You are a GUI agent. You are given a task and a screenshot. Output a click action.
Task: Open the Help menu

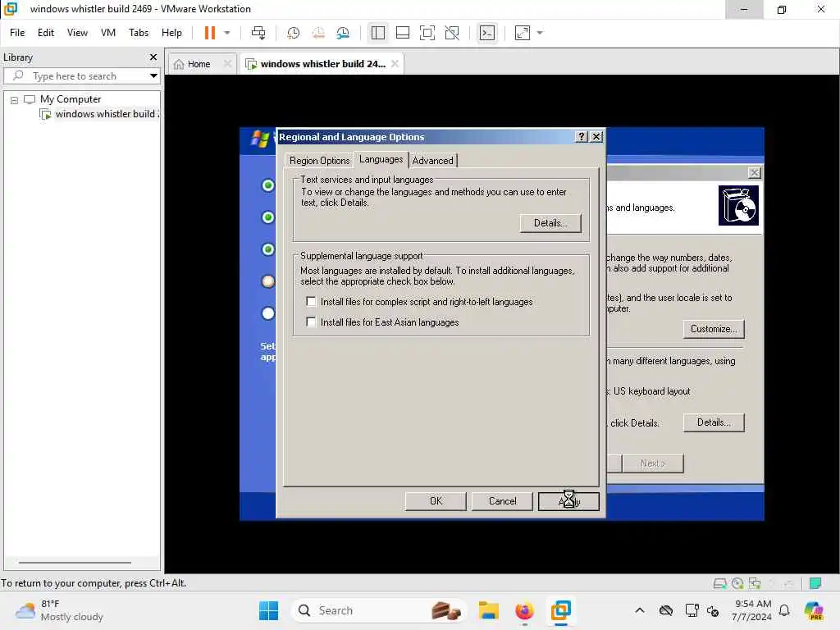pos(171,33)
